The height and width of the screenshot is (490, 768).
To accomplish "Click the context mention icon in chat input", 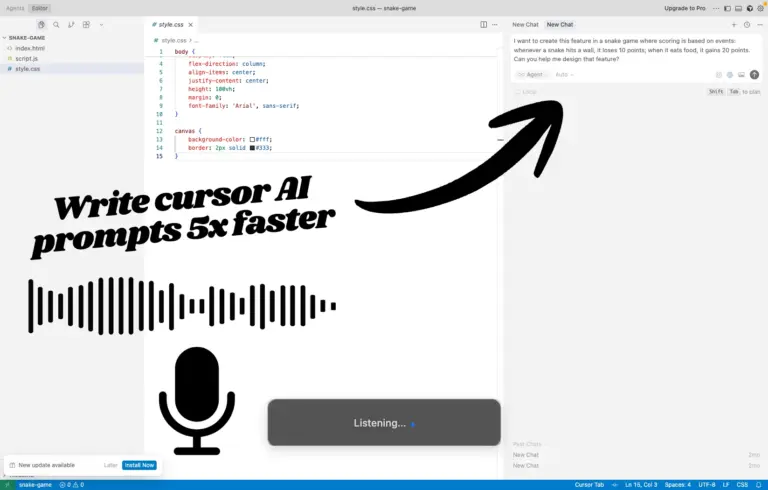I will [719, 75].
